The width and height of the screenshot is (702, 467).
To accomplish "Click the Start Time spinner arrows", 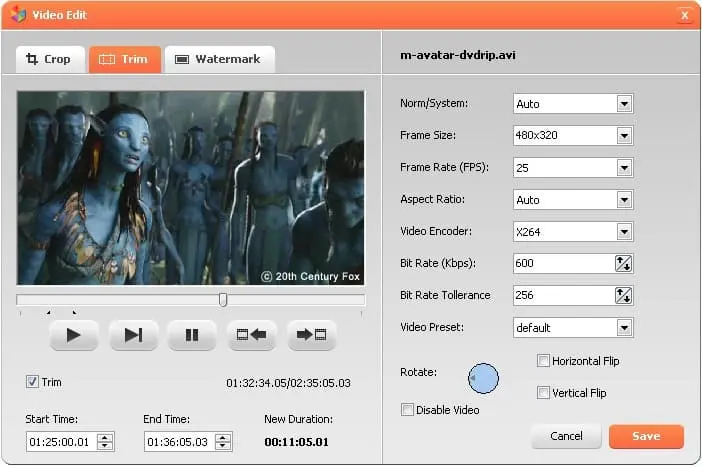I will (105, 442).
